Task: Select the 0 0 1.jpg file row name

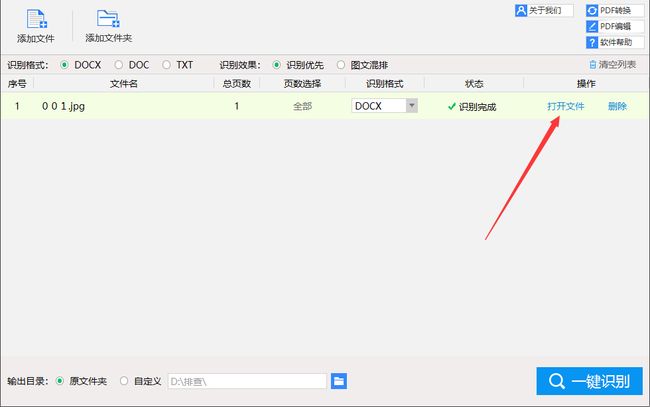Action: (63, 107)
